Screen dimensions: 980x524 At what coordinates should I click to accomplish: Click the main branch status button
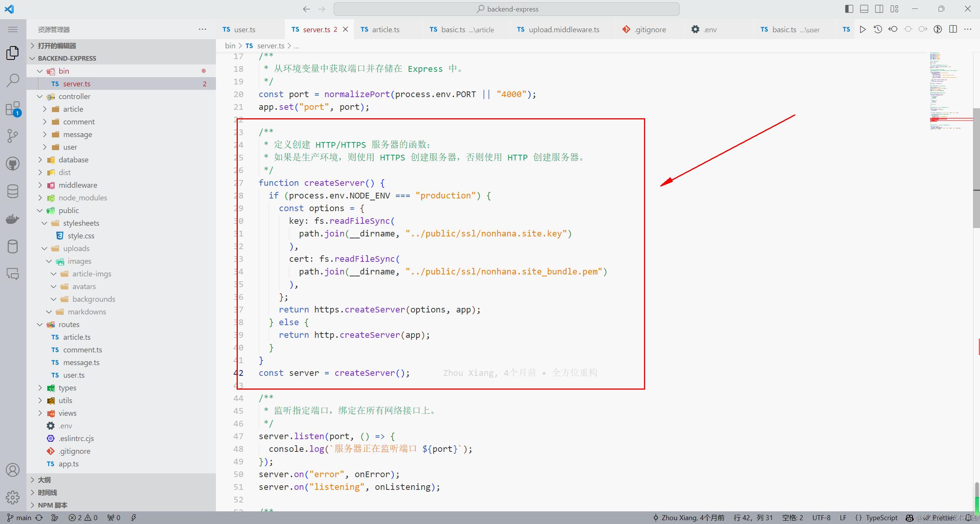[19, 517]
